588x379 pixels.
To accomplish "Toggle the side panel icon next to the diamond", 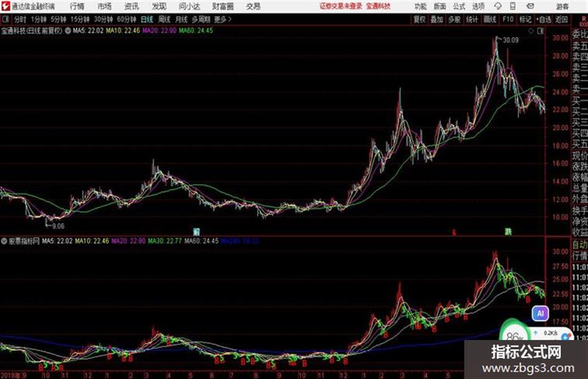I will [x=540, y=31].
